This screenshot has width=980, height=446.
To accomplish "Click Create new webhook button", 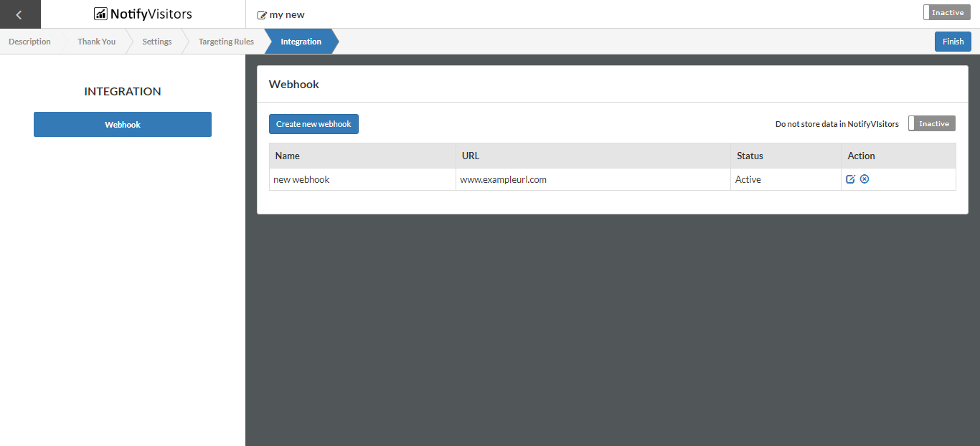I will [314, 124].
